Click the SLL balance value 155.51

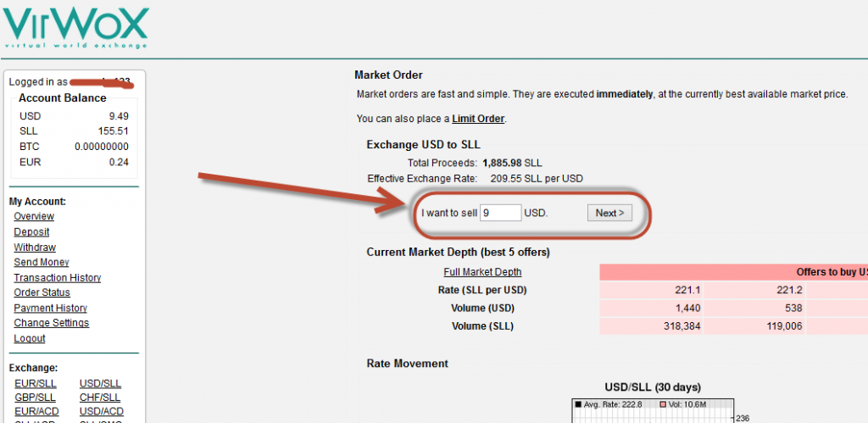coord(114,131)
